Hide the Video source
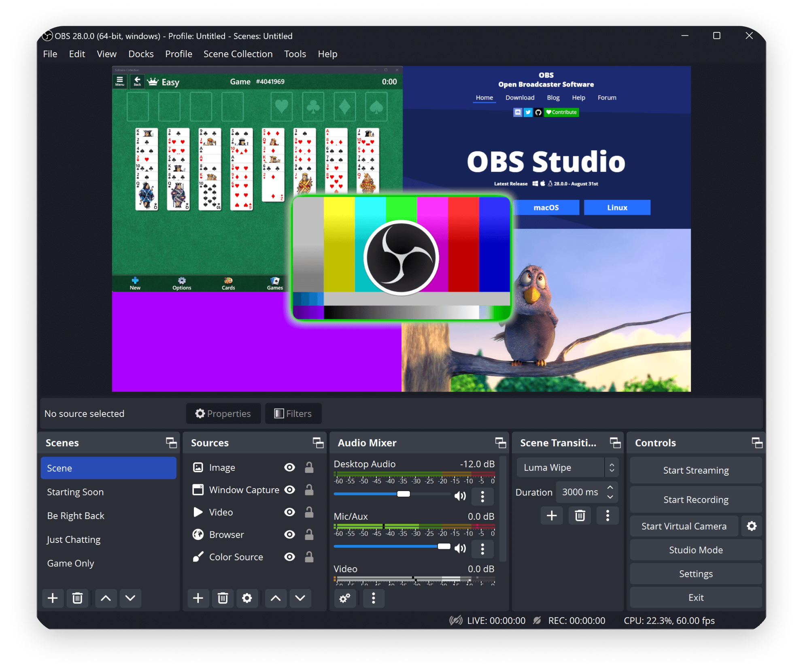Screen dimensions: 803x672 pyautogui.click(x=289, y=512)
